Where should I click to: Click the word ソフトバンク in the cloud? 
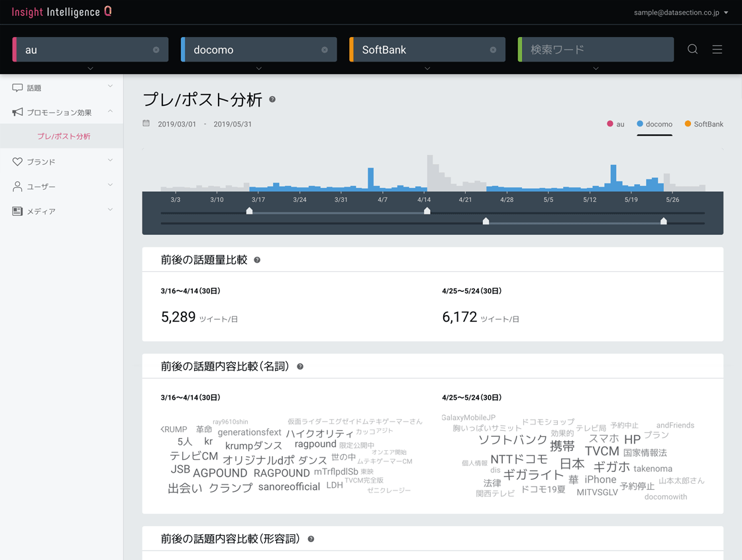513,440
